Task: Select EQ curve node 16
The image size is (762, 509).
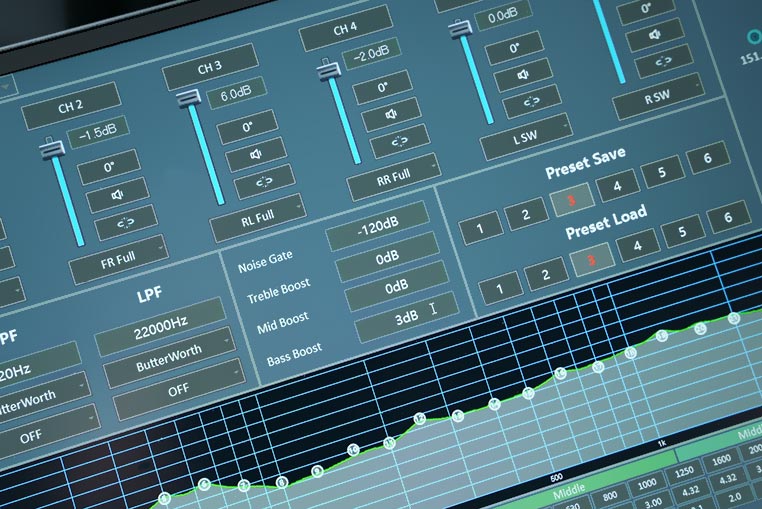Action: (561, 373)
